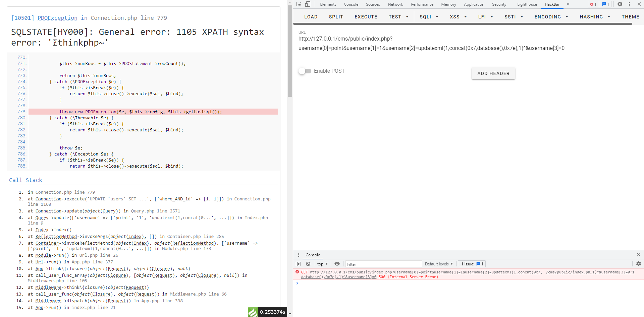The height and width of the screenshot is (317, 644).
Task: Open the Customize DevTools three-dot menu
Action: 630,4
